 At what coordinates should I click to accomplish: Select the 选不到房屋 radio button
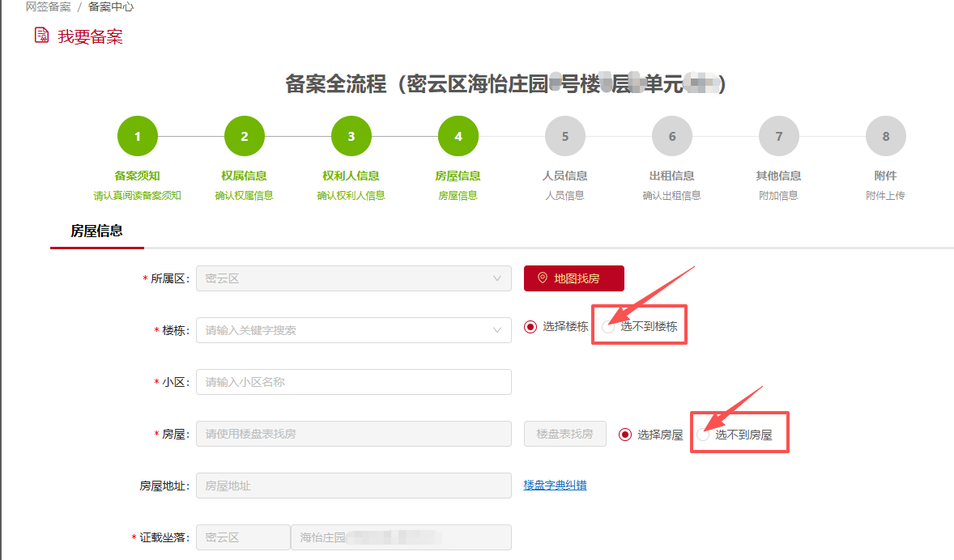[703, 435]
